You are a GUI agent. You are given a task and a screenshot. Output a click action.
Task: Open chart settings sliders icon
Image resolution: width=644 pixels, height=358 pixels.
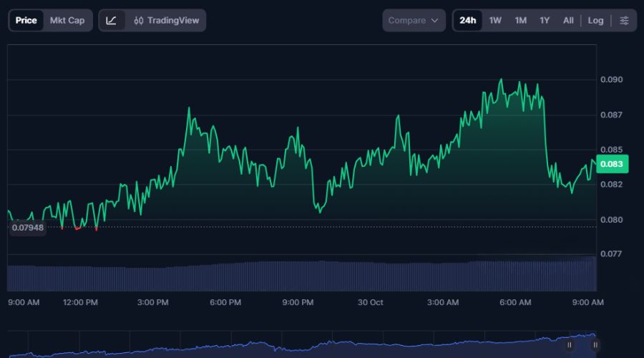tap(624, 21)
